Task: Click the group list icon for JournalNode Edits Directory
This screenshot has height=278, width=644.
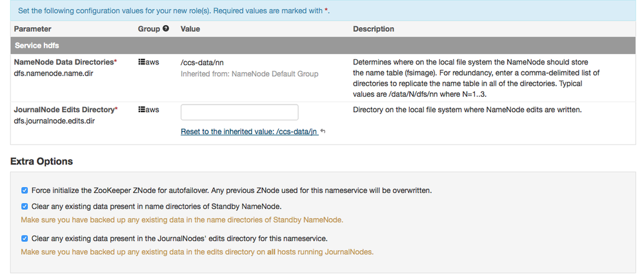Action: point(141,110)
